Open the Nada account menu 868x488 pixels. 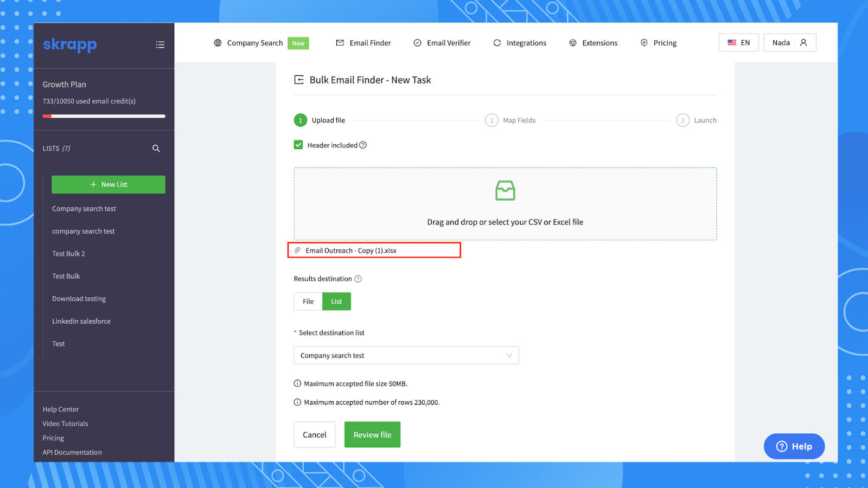790,43
